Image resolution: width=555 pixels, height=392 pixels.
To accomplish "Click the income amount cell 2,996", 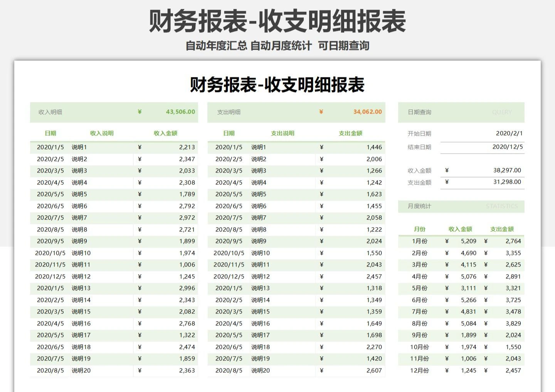I will click(x=187, y=288).
